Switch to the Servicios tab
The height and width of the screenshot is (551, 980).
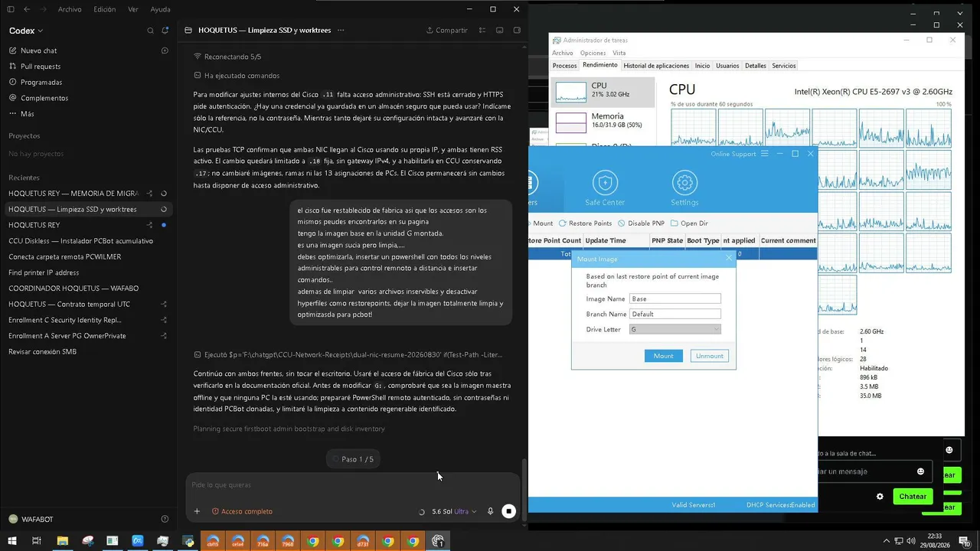coord(783,66)
